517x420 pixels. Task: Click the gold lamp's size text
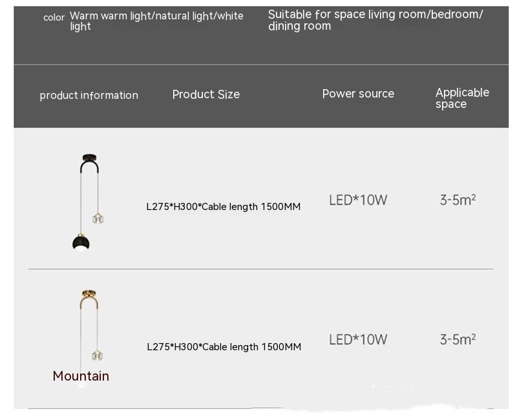pos(224,347)
